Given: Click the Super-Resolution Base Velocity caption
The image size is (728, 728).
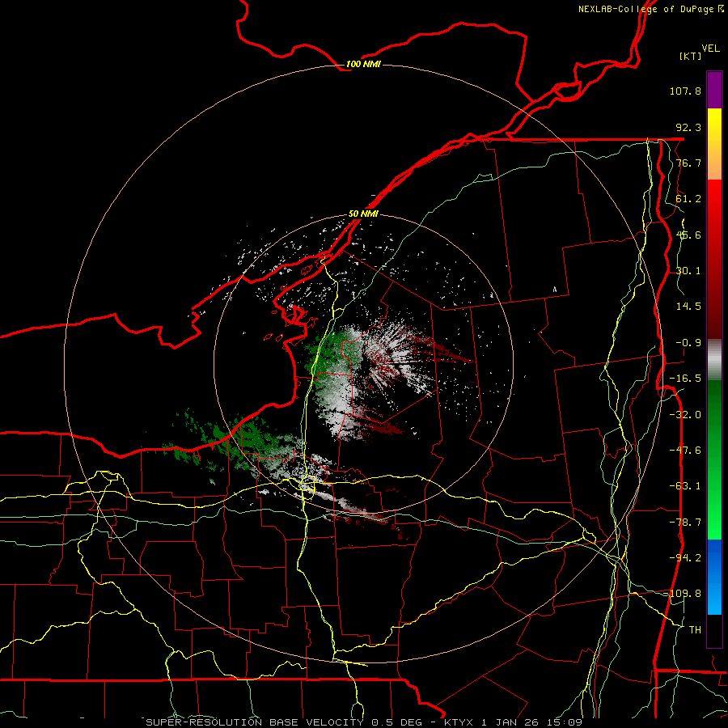Looking at the screenshot, I should coord(364,722).
